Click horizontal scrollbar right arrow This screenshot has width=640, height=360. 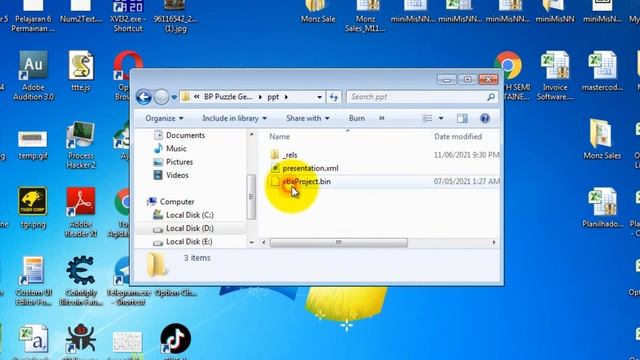(x=494, y=242)
